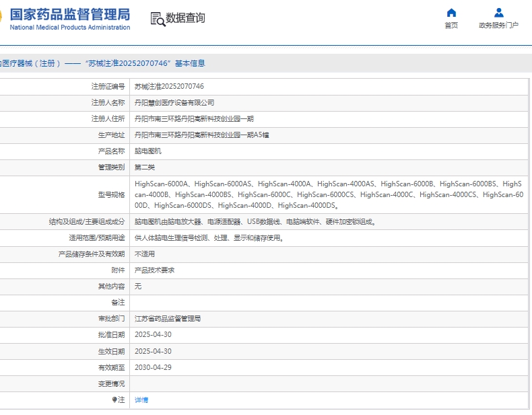The image size is (532, 415).
Task: Click the 批准日期 value 2025-04-30
Action: pyautogui.click(x=153, y=335)
